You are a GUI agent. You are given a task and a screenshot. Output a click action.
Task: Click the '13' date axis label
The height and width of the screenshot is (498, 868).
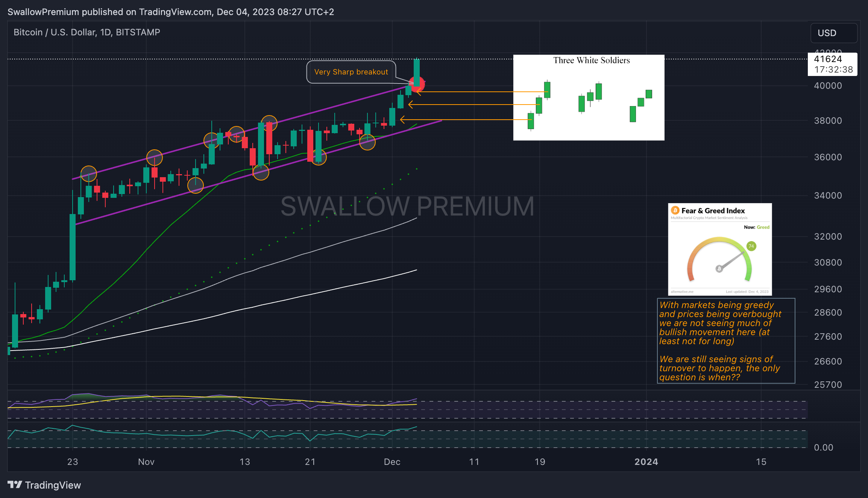coord(245,462)
